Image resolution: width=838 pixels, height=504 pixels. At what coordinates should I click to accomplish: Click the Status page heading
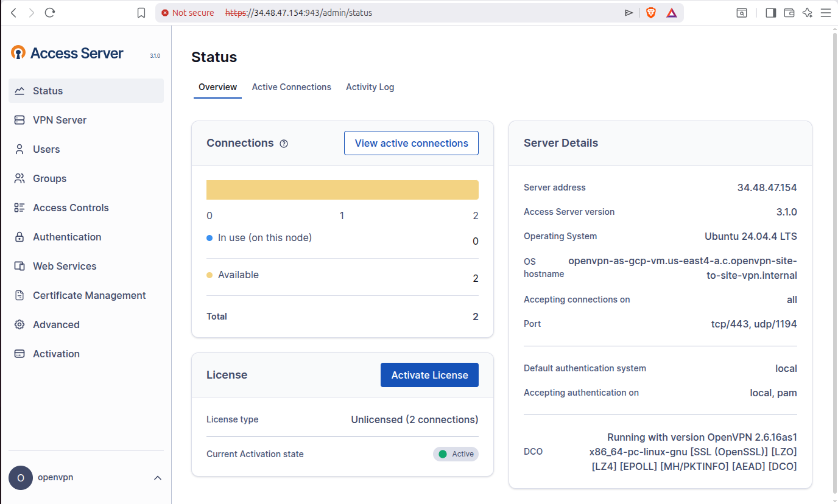tap(214, 57)
